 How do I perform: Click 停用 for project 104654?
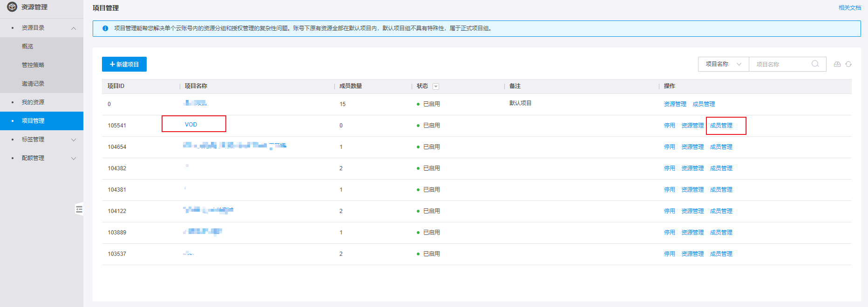click(669, 147)
